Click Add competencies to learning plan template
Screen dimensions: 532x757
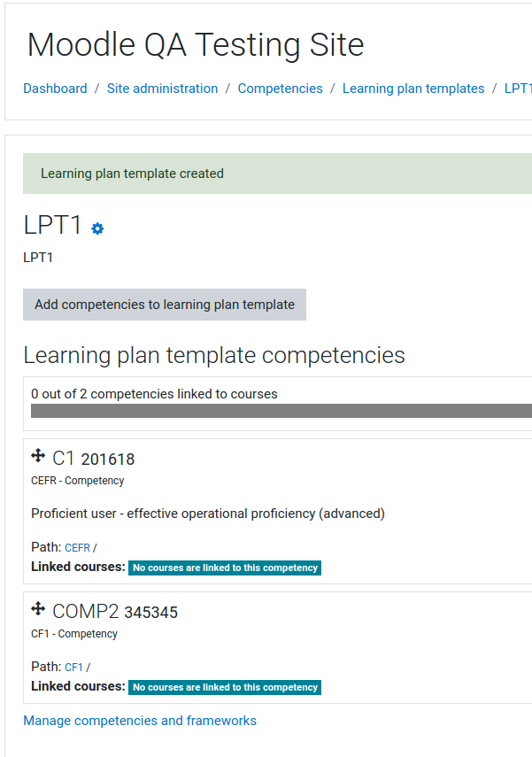point(165,305)
